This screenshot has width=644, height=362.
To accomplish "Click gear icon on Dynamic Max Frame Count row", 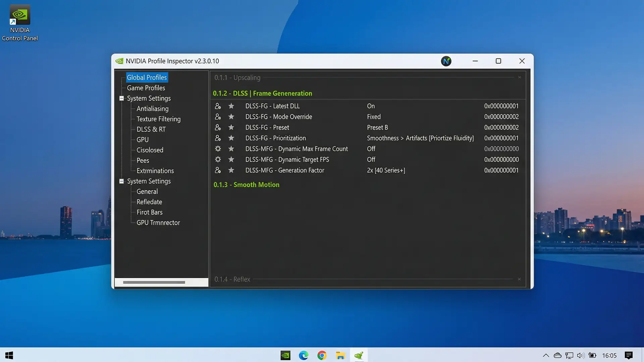I will pyautogui.click(x=218, y=149).
